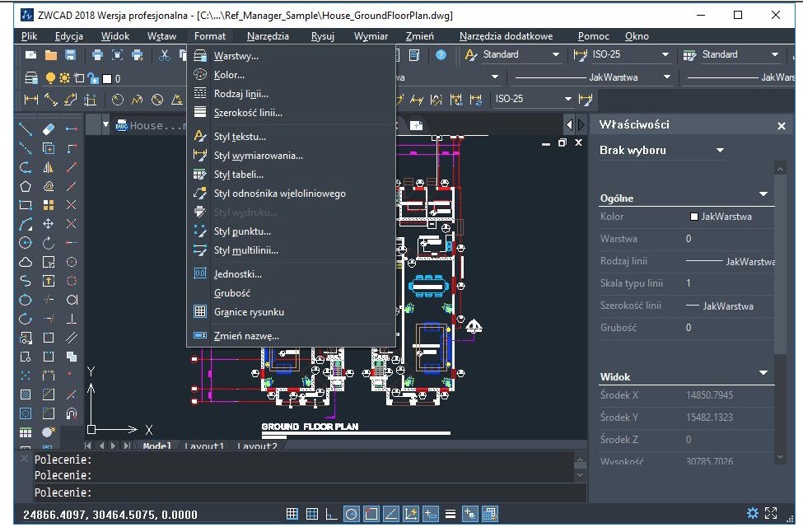Close the Właściwości panel
Screen dimensions: 803x532
click(x=782, y=126)
